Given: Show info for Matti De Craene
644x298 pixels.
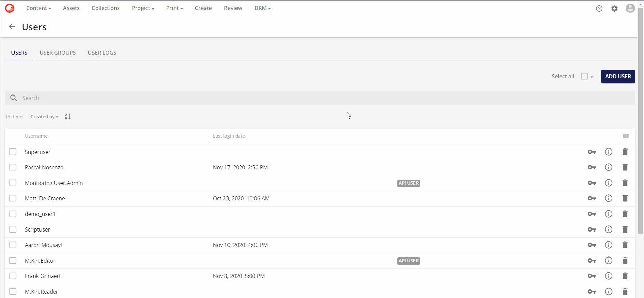Looking at the screenshot, I should click(x=609, y=198).
